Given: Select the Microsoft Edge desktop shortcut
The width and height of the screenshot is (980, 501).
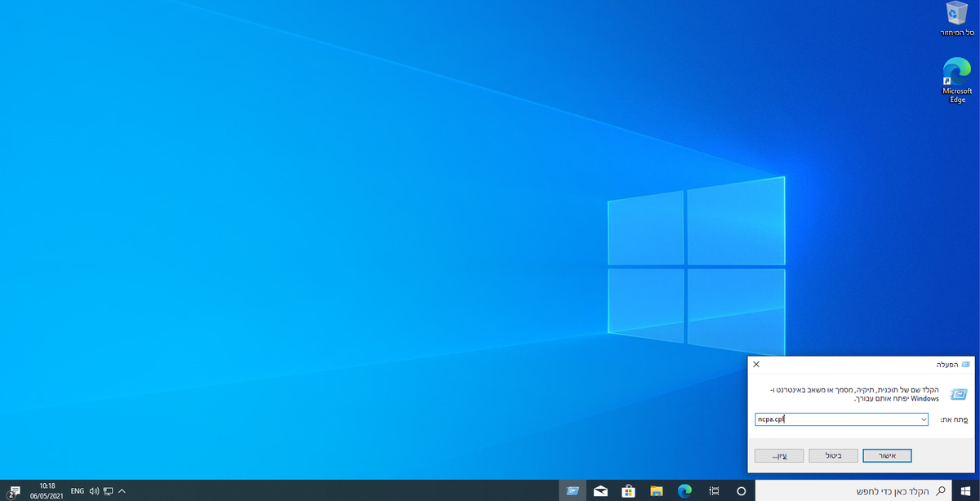Looking at the screenshot, I should (957, 80).
